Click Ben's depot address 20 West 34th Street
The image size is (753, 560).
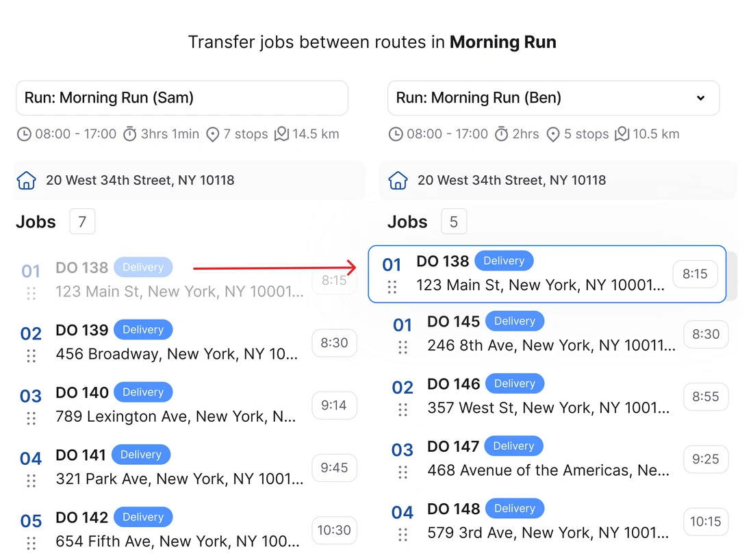click(x=512, y=180)
